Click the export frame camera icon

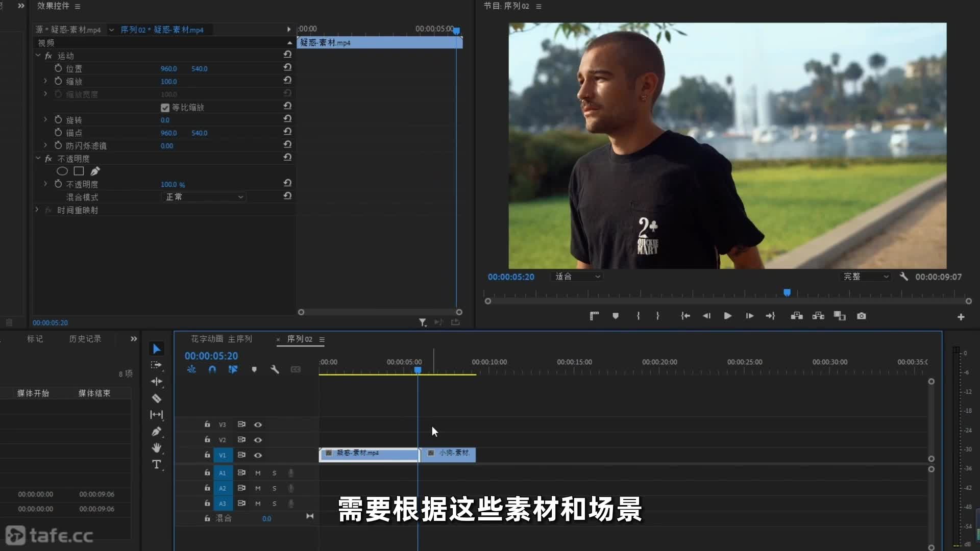pos(862,316)
